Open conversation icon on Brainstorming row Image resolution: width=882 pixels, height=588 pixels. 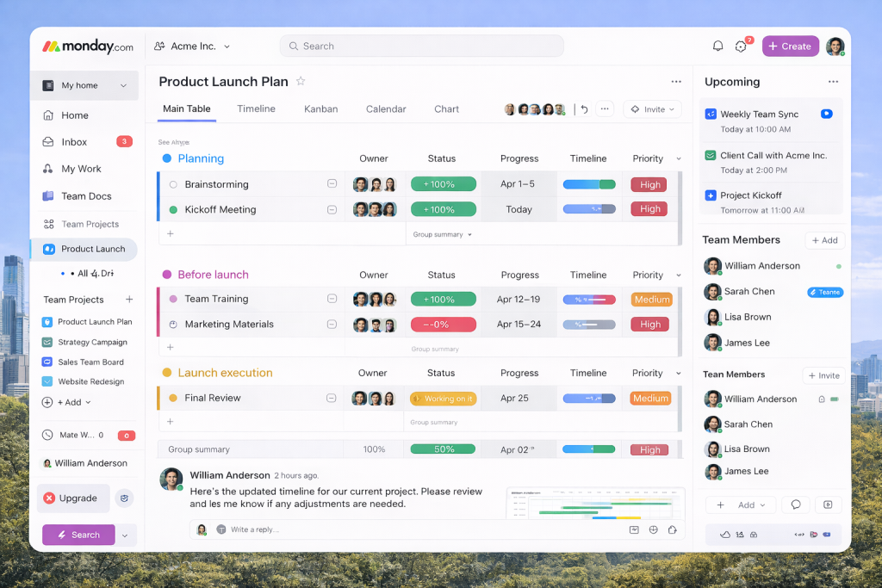pos(332,184)
